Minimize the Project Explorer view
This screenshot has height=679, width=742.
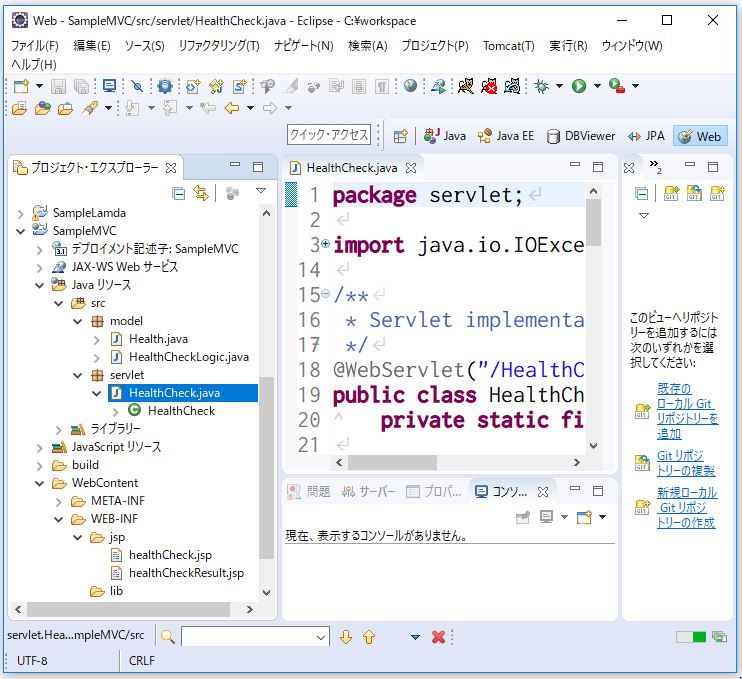[x=235, y=165]
